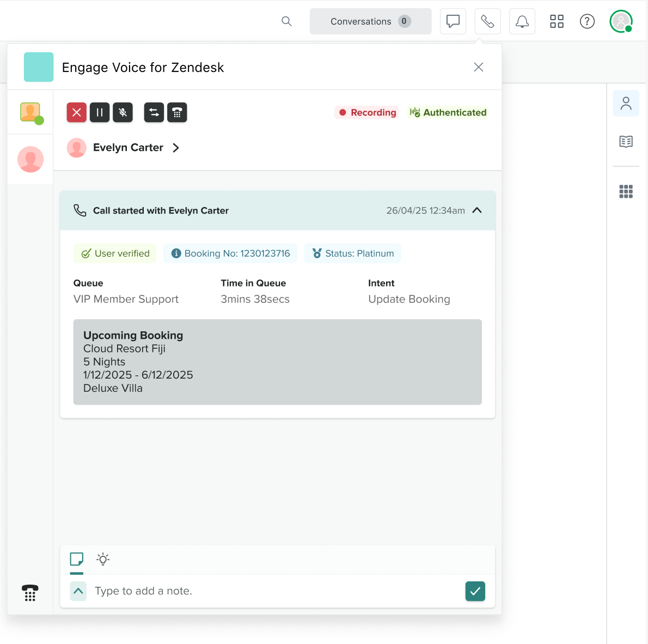Click the Update Booking intent value
648x644 pixels.
(x=409, y=299)
